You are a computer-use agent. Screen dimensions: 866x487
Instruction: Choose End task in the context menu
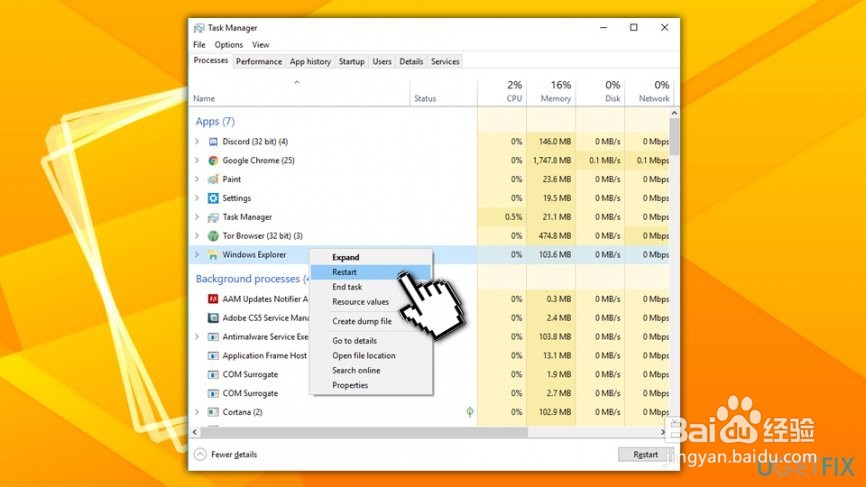click(x=371, y=287)
